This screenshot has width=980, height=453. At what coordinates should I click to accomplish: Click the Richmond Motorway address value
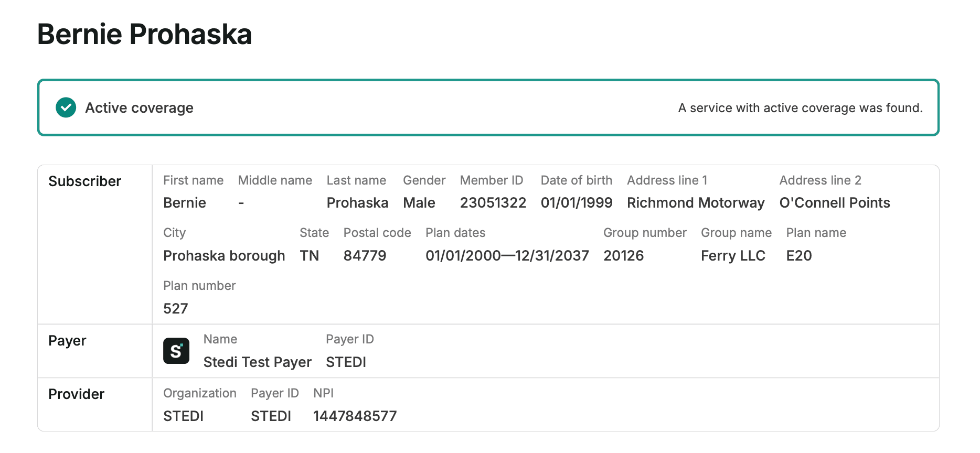pos(695,203)
